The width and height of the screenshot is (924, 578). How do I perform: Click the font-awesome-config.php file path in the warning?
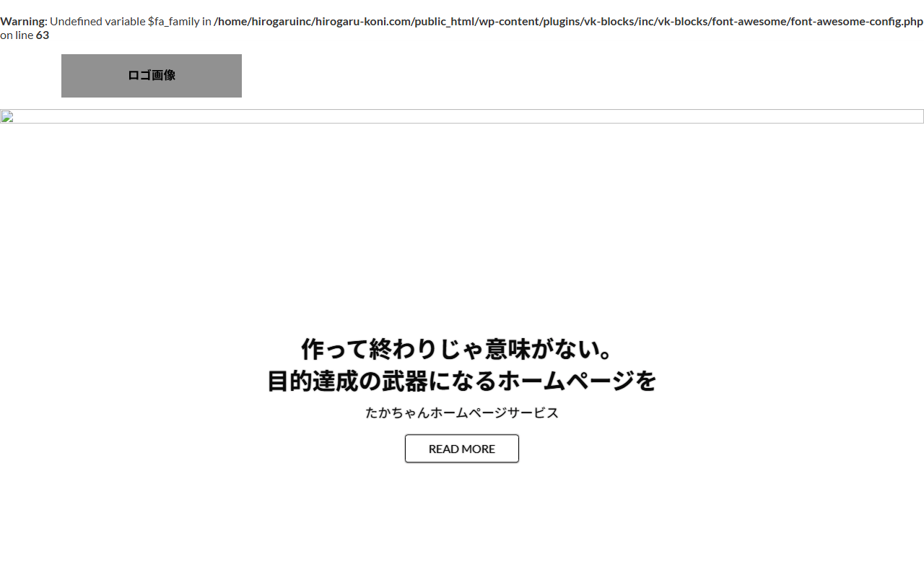568,21
